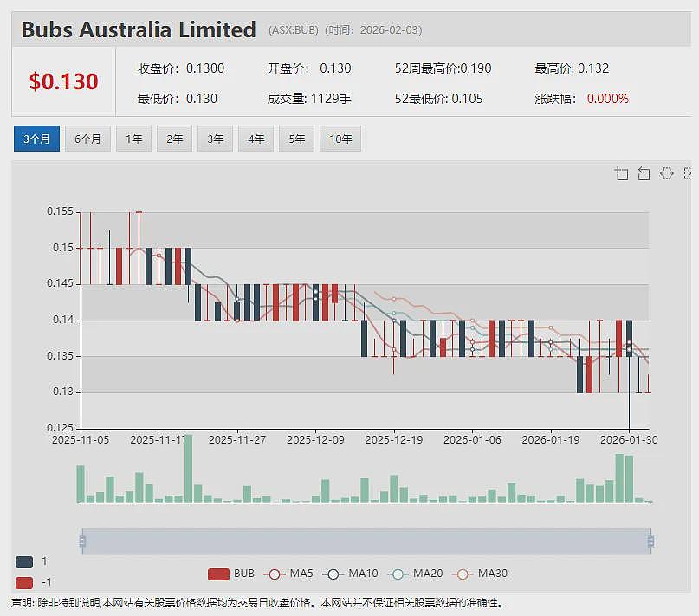Click the right handle of data zoom slider

click(650, 541)
